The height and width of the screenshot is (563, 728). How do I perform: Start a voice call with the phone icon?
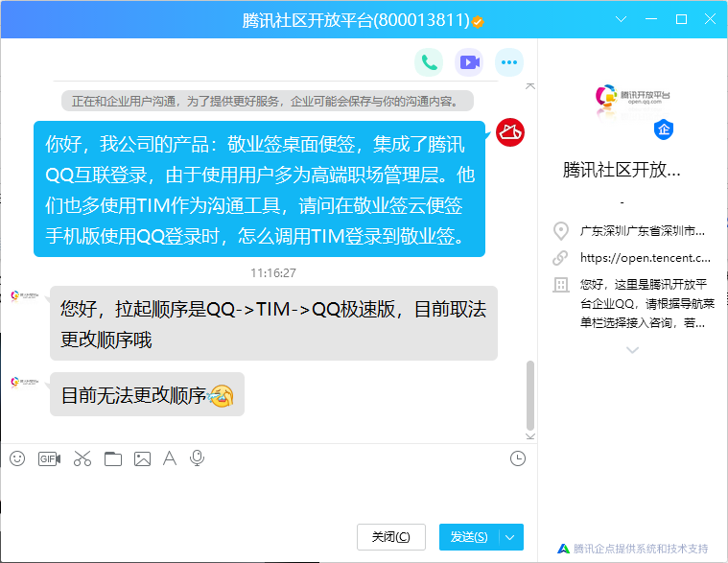coord(429,62)
